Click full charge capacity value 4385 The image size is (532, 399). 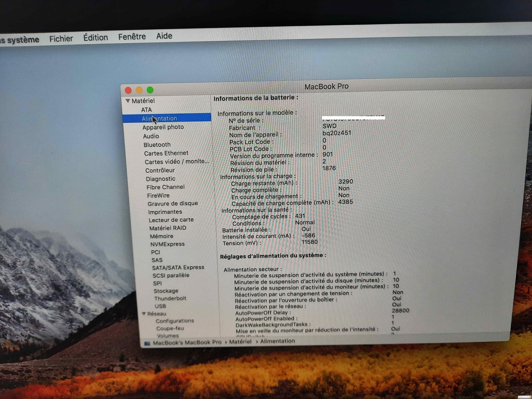[345, 202]
